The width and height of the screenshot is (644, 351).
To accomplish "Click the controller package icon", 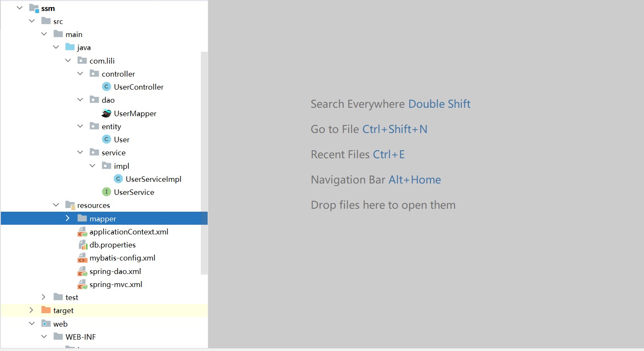I will click(95, 74).
